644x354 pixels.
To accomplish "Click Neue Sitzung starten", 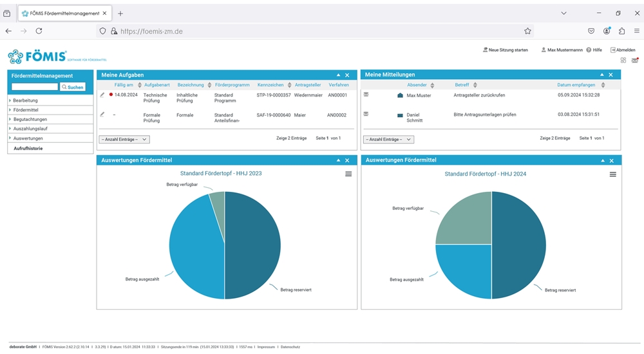I will point(505,50).
